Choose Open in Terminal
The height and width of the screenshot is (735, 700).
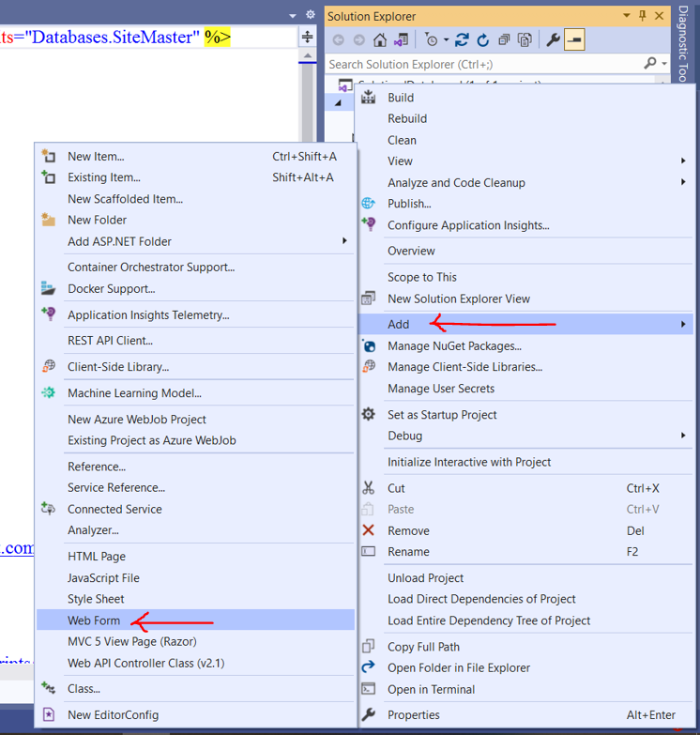pyautogui.click(x=525, y=689)
